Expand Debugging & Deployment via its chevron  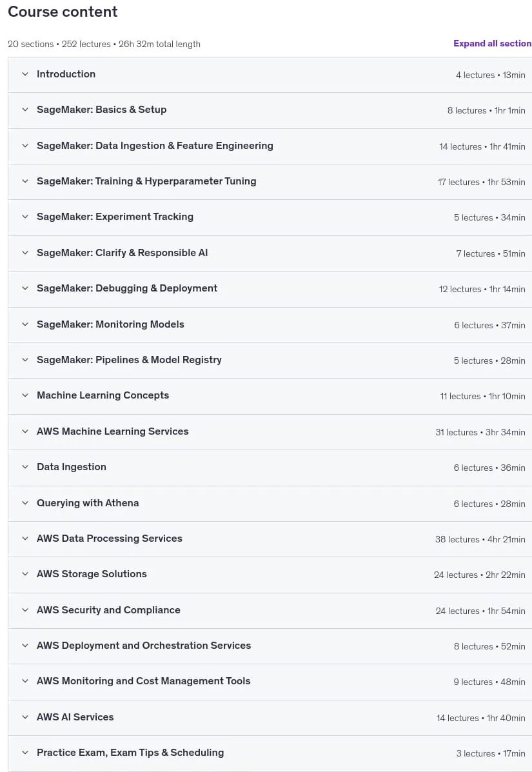point(25,288)
